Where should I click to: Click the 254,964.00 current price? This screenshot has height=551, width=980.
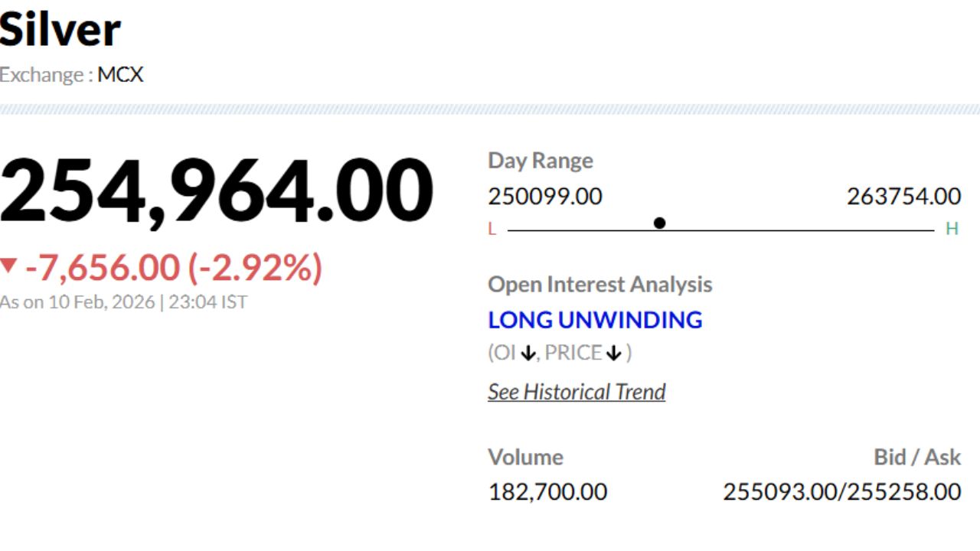(216, 191)
